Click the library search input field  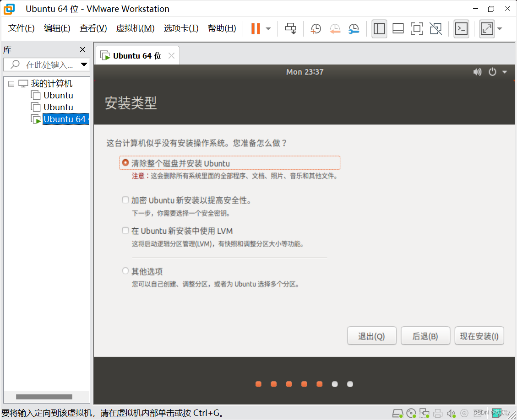[46, 65]
